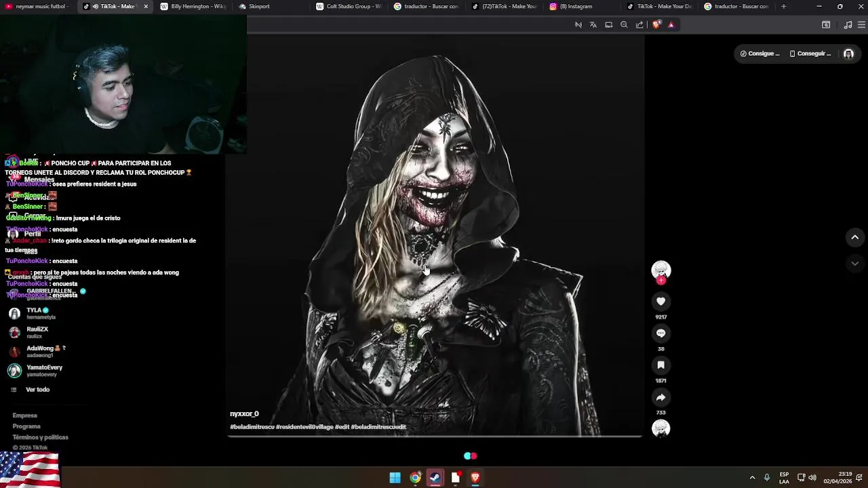
Task: Click the #beladimitrescu hashtag
Action: [252, 427]
